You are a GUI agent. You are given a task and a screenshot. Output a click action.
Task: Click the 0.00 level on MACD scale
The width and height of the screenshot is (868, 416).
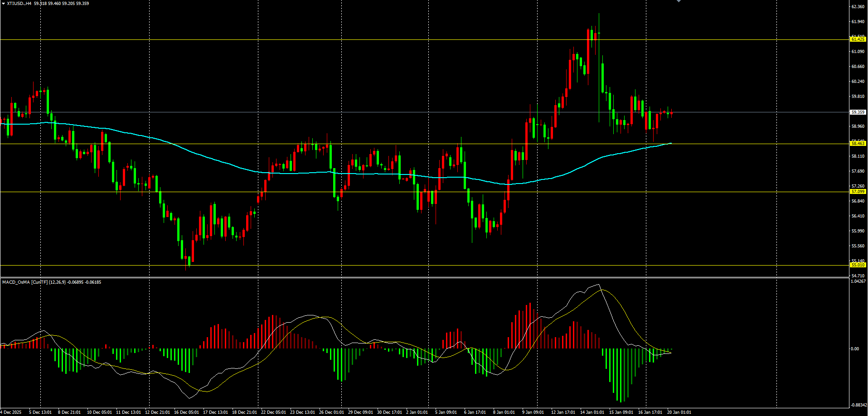click(x=854, y=349)
